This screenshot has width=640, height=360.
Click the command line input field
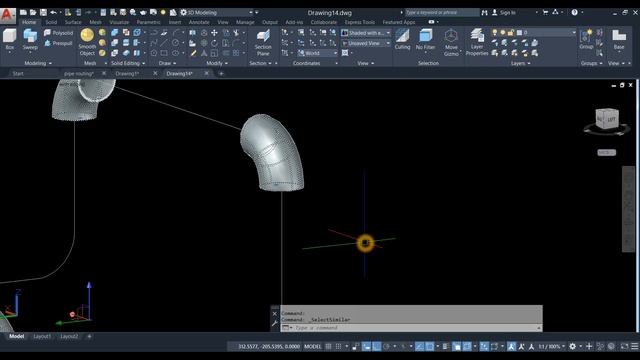click(x=411, y=328)
